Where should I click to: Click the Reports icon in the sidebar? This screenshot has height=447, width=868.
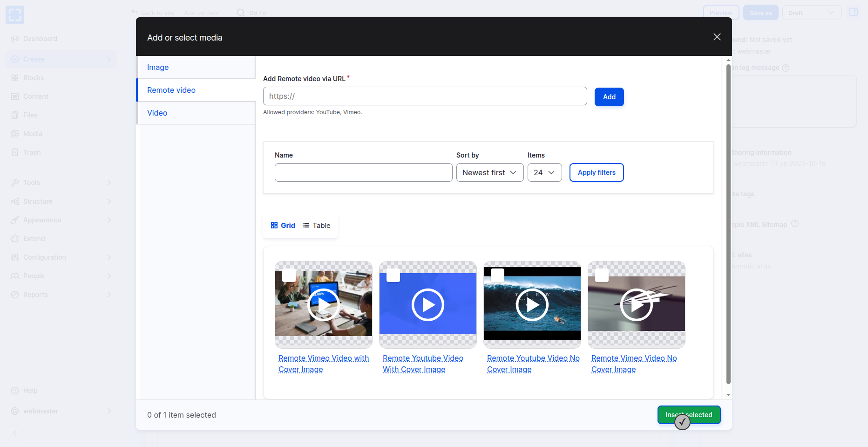(15, 295)
